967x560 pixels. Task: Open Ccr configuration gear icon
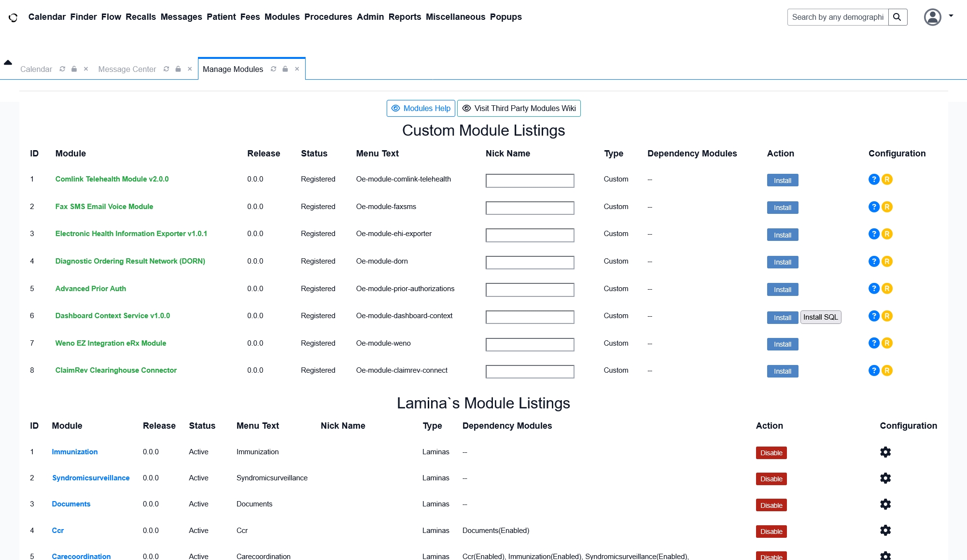click(885, 530)
